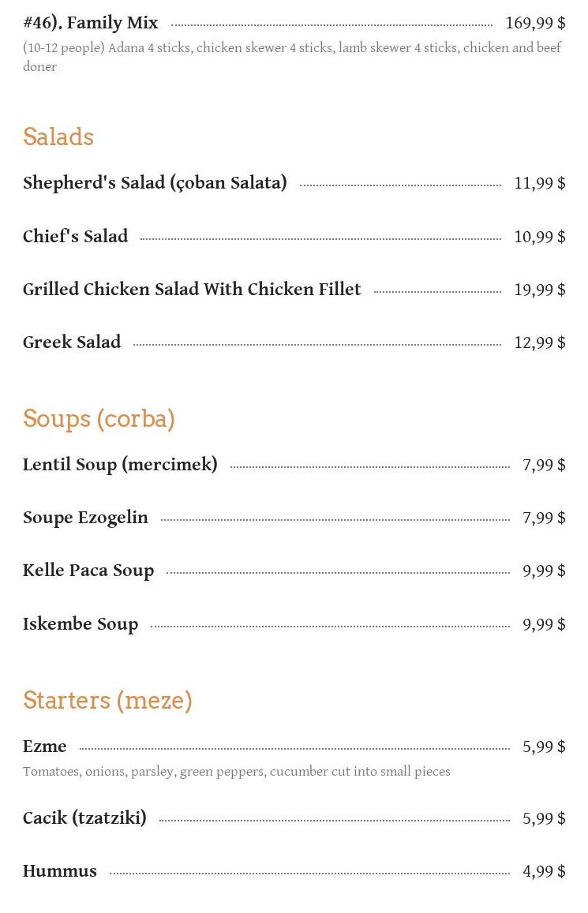Select the Family Mix 169,99 $ price
Viewport: 588px width, 913px height.
[535, 24]
